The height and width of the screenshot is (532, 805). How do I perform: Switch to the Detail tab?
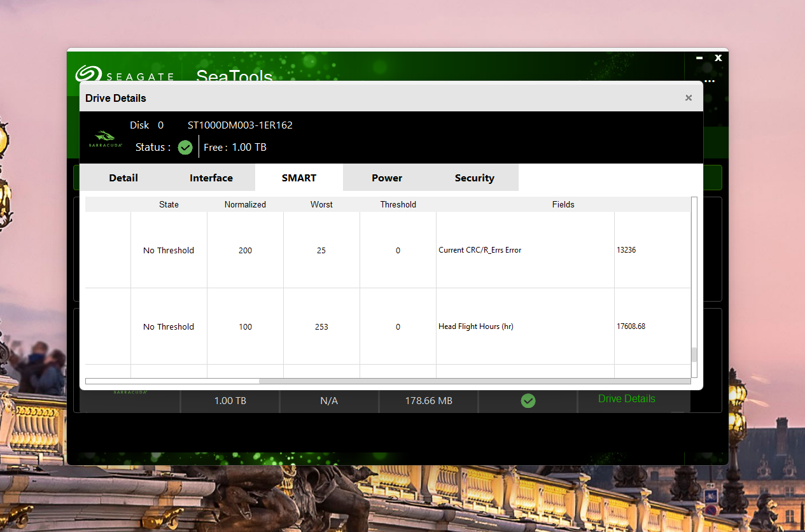[123, 178]
